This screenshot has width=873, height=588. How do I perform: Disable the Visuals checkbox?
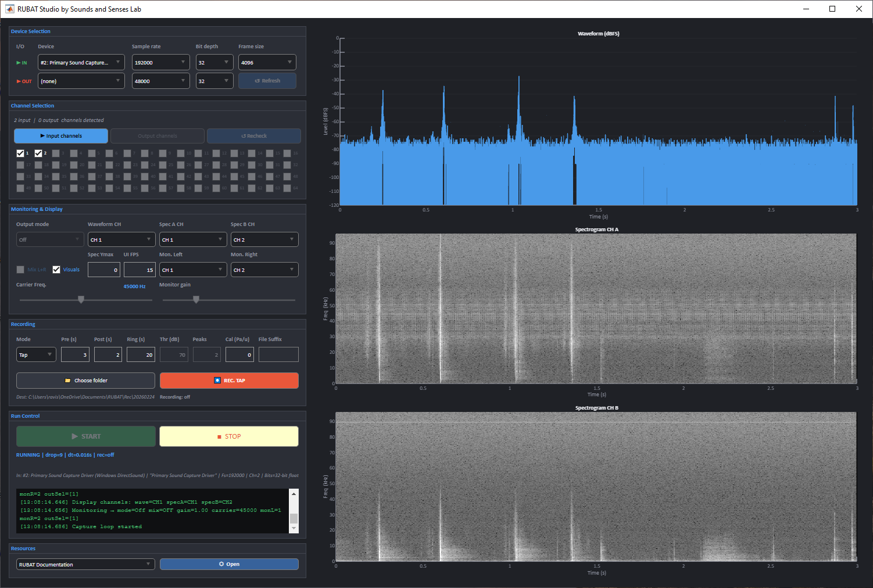coord(56,270)
